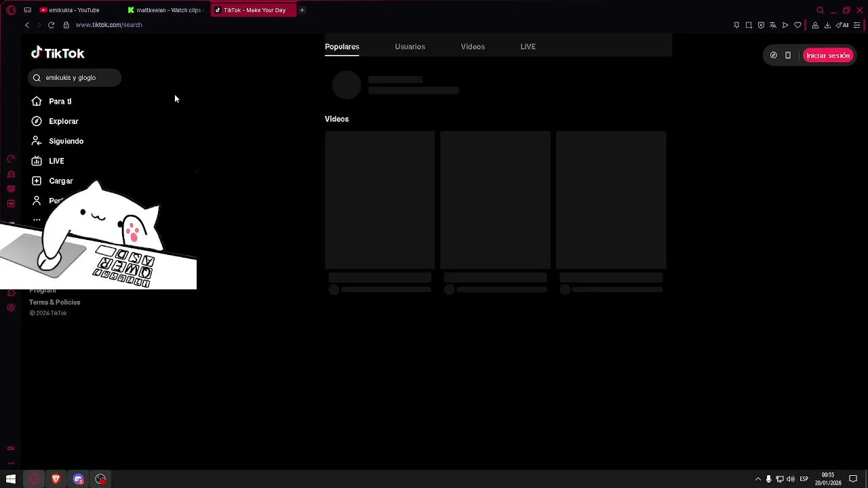Open a new browser tab
868x488 pixels.
click(x=302, y=10)
